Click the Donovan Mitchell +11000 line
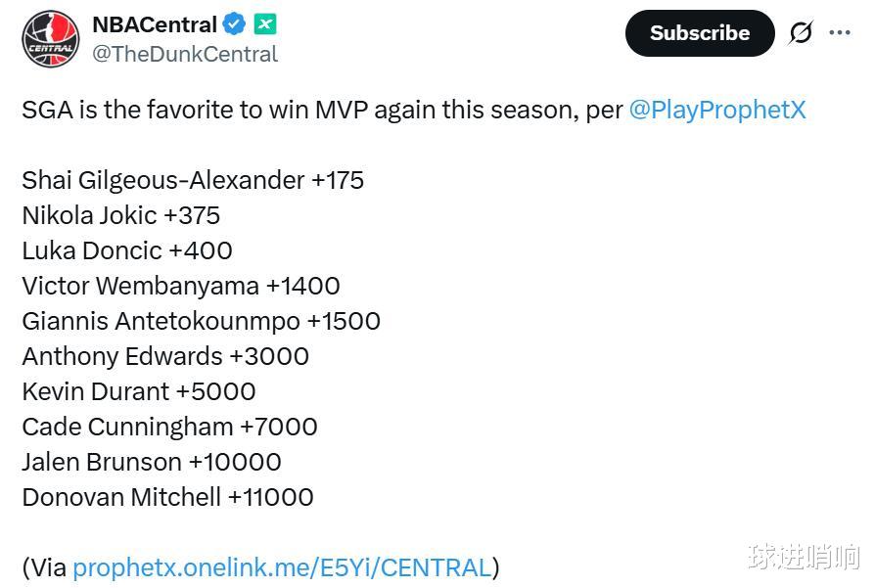The image size is (875, 588). 167,497
